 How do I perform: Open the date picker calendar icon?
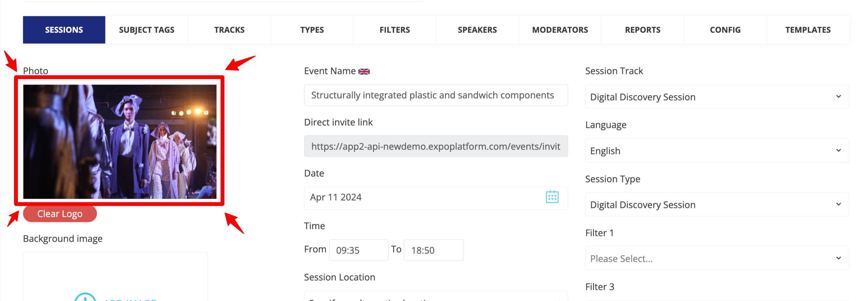(x=551, y=197)
